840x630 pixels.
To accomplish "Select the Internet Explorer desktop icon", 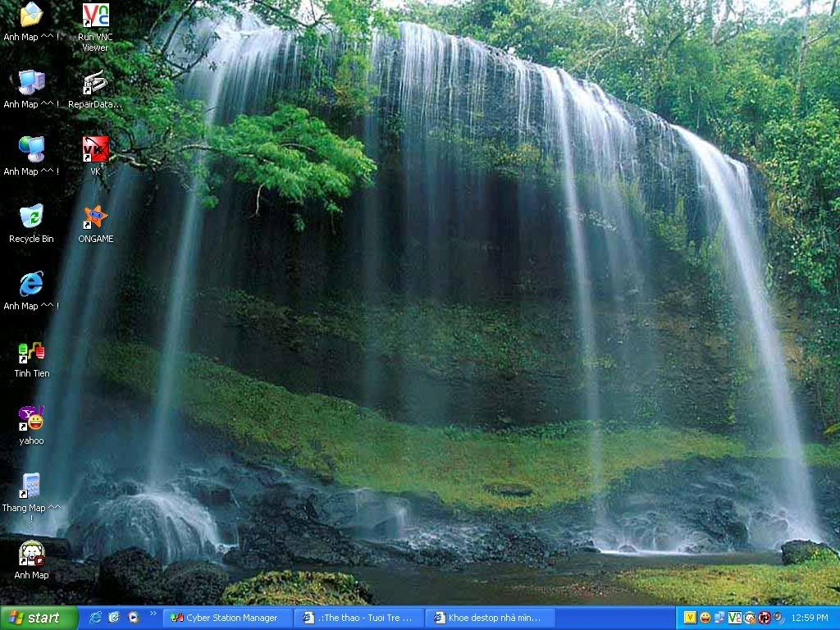I will coord(31,285).
